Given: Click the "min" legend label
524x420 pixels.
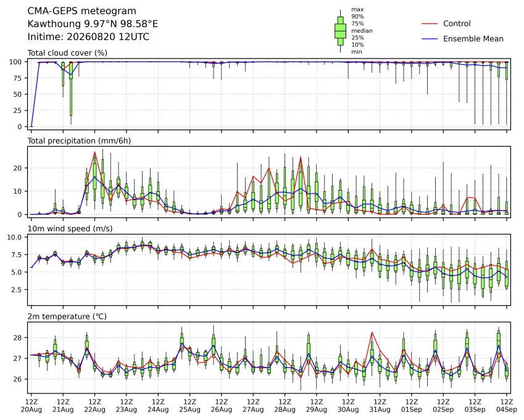Looking at the screenshot, I should pos(356,52).
